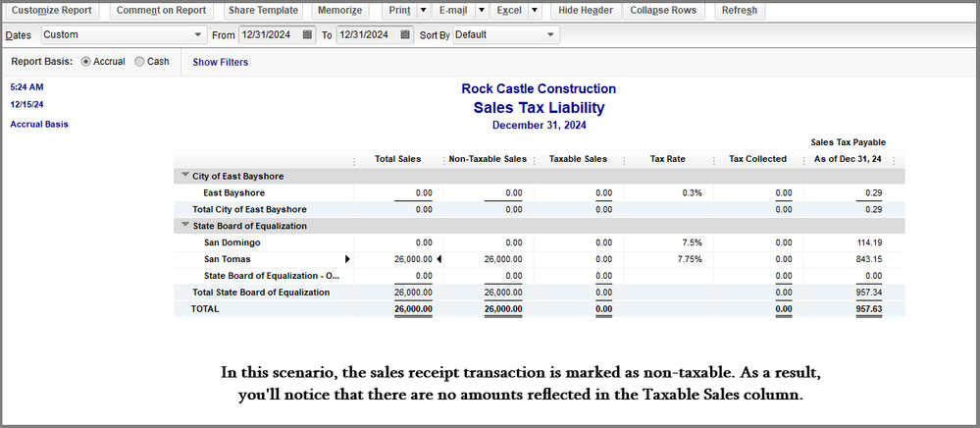Click the Excel button
This screenshot has height=428, width=980.
point(509,11)
